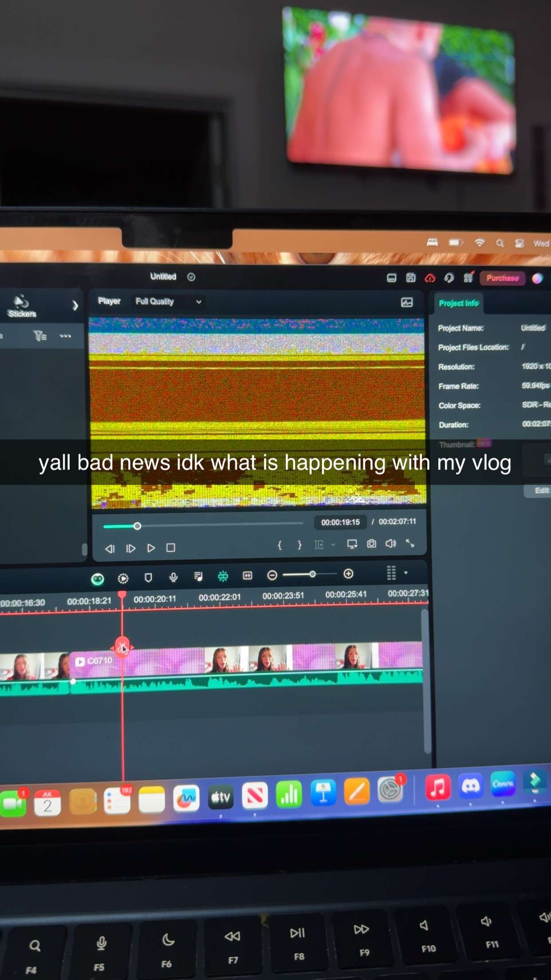The width and height of the screenshot is (551, 980).
Task: Click the external monitor display icon
Action: (352, 544)
